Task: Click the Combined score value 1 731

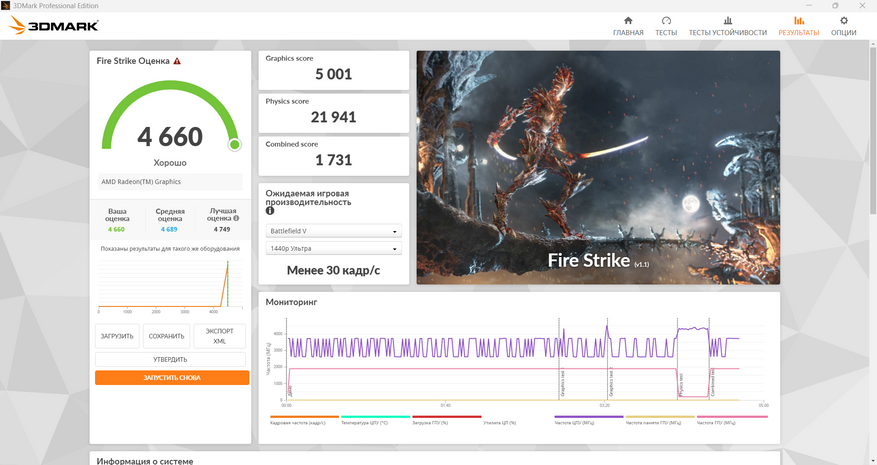Action: [x=333, y=161]
